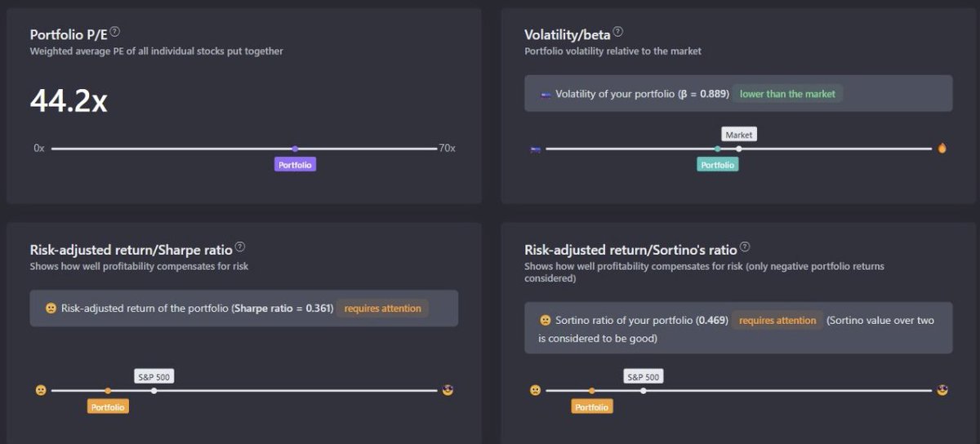980x444 pixels.
Task: Click the Market marker on volatility slider
Action: (739, 135)
